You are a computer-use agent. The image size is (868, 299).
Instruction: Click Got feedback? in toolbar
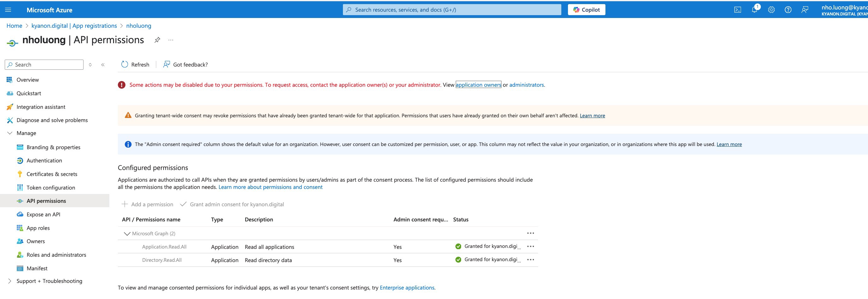click(x=185, y=64)
